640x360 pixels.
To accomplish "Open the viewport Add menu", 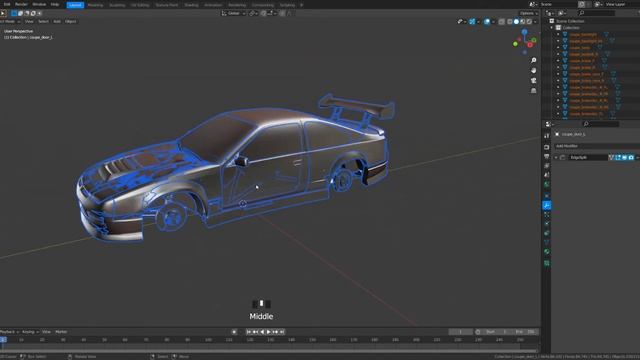I will click(57, 21).
